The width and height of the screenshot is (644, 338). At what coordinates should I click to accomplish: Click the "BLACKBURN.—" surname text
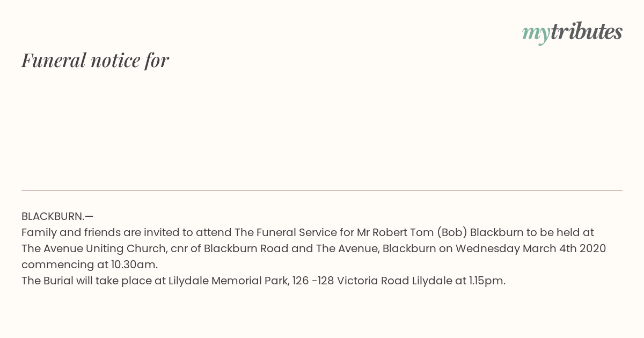point(57,216)
